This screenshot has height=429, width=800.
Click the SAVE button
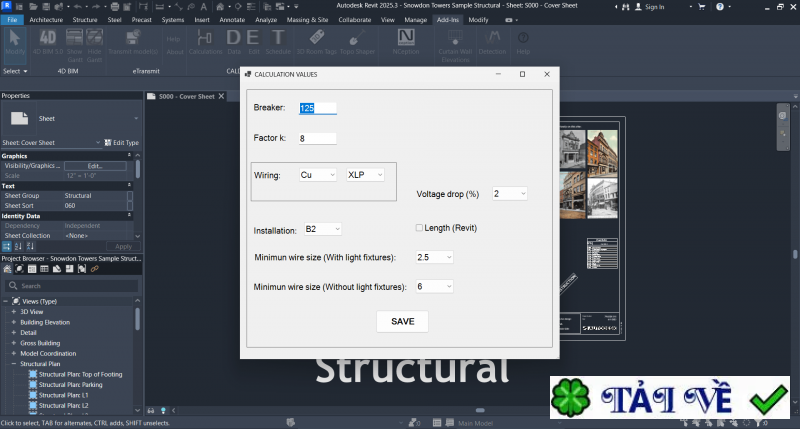pos(402,321)
